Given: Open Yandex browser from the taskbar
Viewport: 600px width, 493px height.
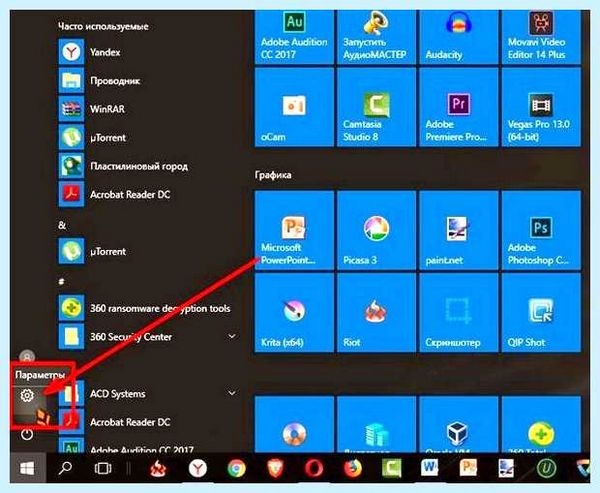Looking at the screenshot, I should coord(197,468).
